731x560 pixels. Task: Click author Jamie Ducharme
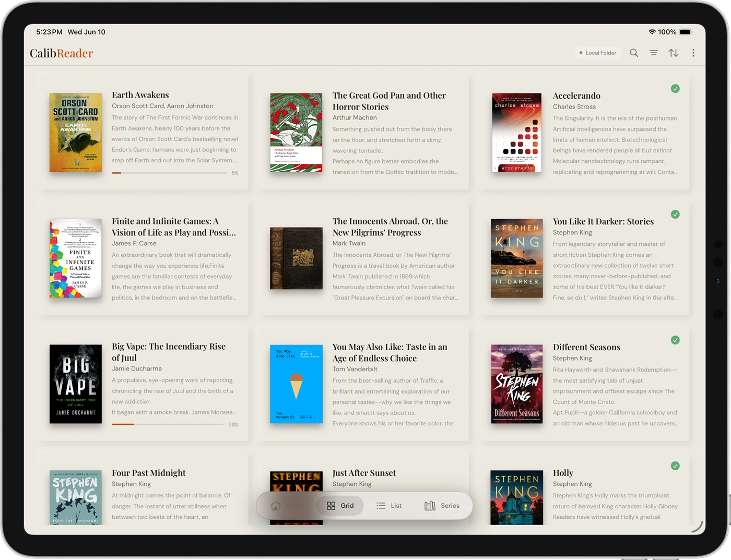[137, 368]
